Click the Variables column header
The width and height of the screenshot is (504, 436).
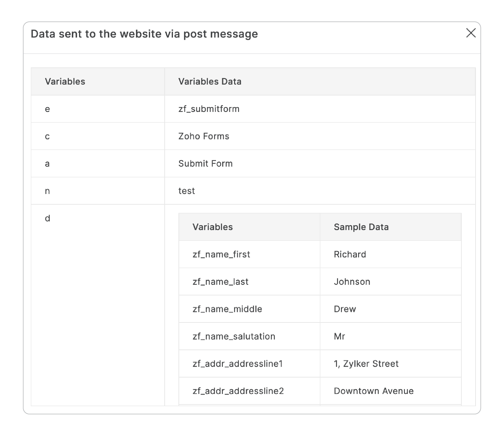point(65,82)
